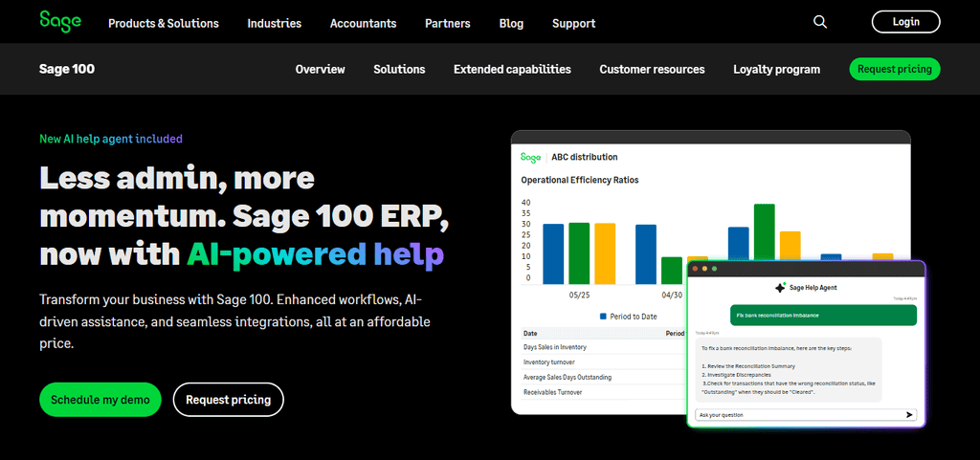This screenshot has width=980, height=460.
Task: Click the 'Period to Date' legend entry
Action: pyautogui.click(x=628, y=317)
